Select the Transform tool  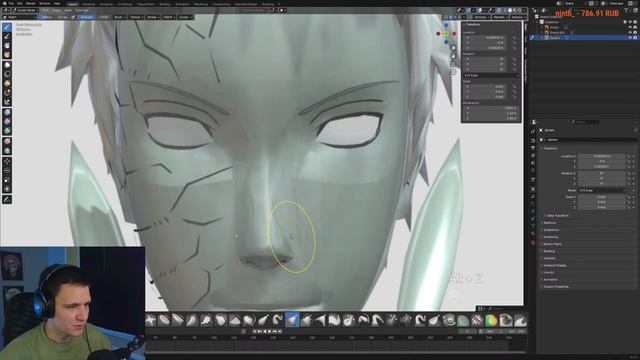coord(7,189)
